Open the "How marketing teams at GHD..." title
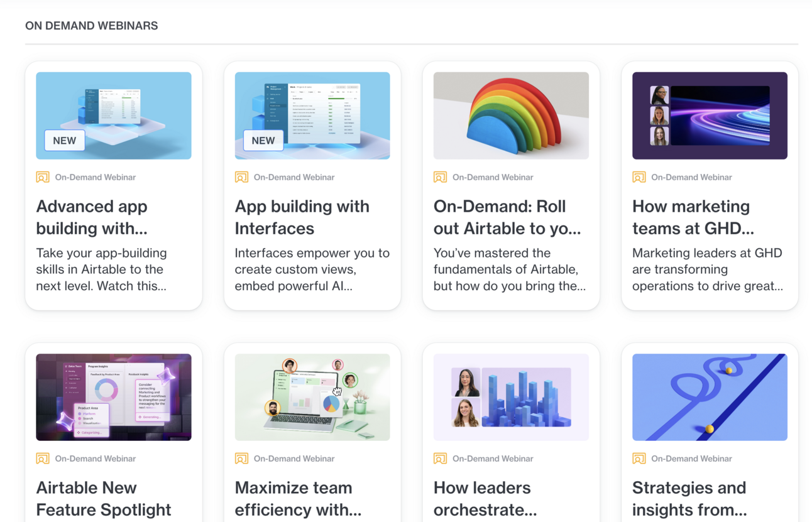Viewport: 812px width, 522px height. tap(693, 217)
